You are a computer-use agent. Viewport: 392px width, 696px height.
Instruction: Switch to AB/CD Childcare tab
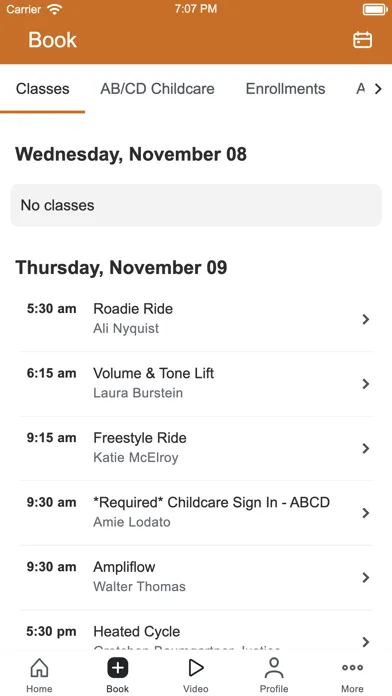pos(157,89)
